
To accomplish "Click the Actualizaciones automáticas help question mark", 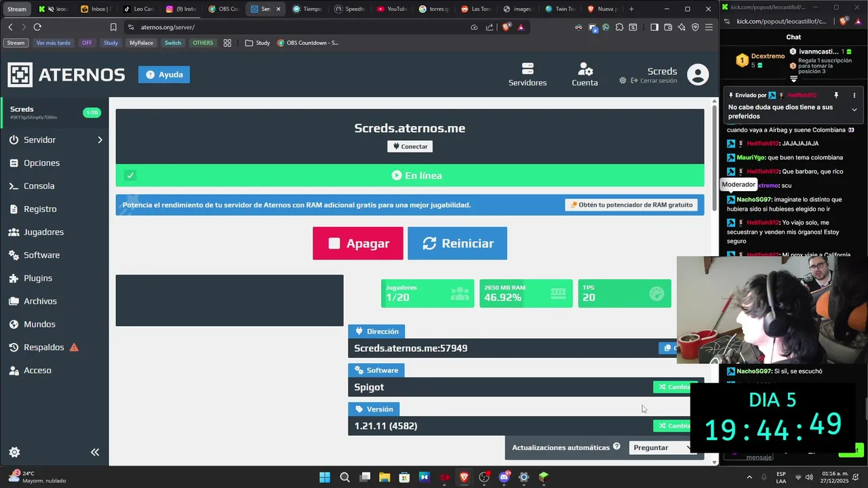I will click(616, 447).
